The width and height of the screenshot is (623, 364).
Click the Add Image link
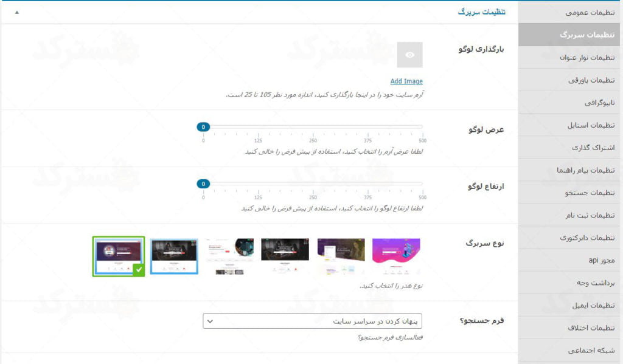tap(406, 81)
